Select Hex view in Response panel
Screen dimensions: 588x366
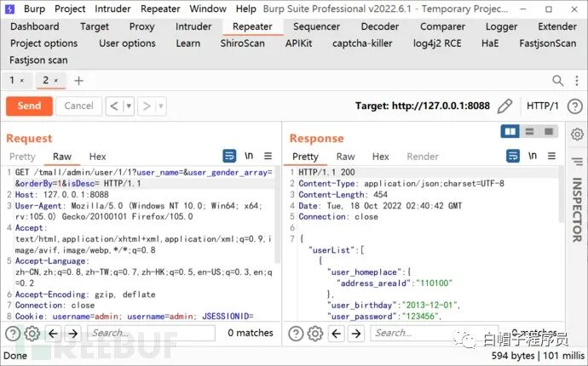tap(381, 157)
